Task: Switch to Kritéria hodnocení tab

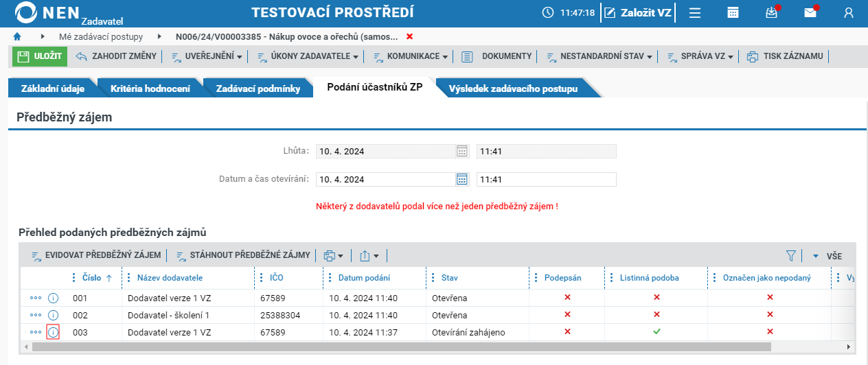Action: 150,89
